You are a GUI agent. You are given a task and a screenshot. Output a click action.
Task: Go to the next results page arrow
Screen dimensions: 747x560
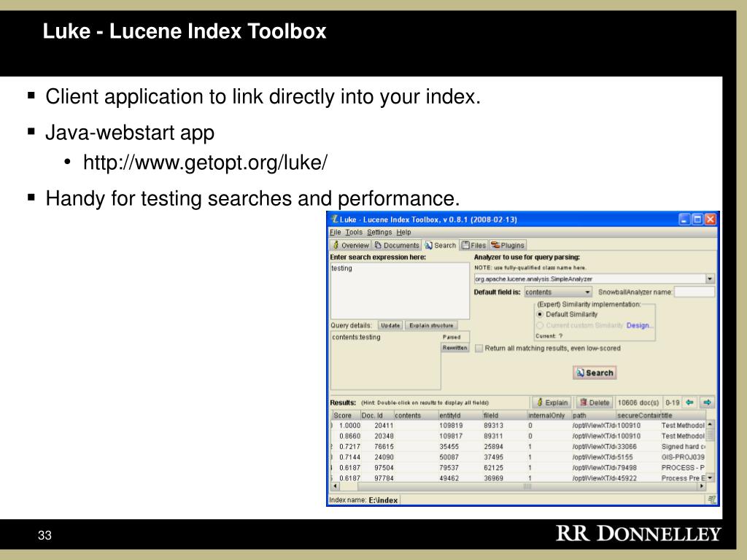(x=708, y=402)
